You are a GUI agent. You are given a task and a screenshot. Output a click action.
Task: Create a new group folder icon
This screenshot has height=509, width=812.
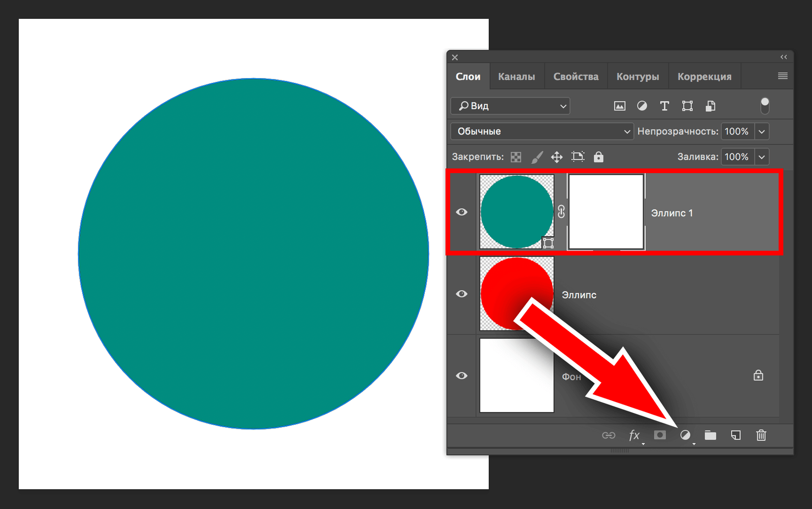(x=710, y=435)
